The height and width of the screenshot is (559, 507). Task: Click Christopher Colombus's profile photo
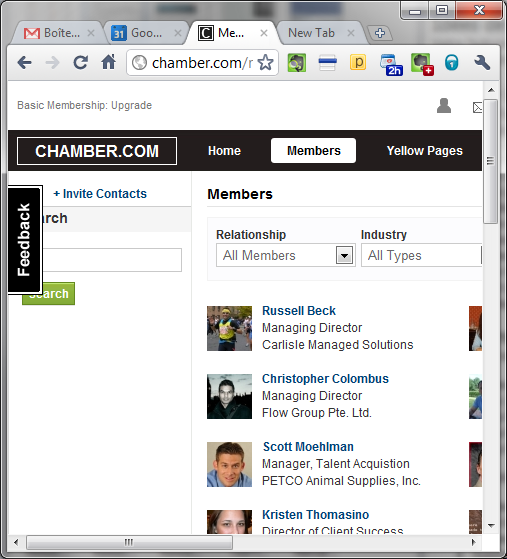[229, 396]
